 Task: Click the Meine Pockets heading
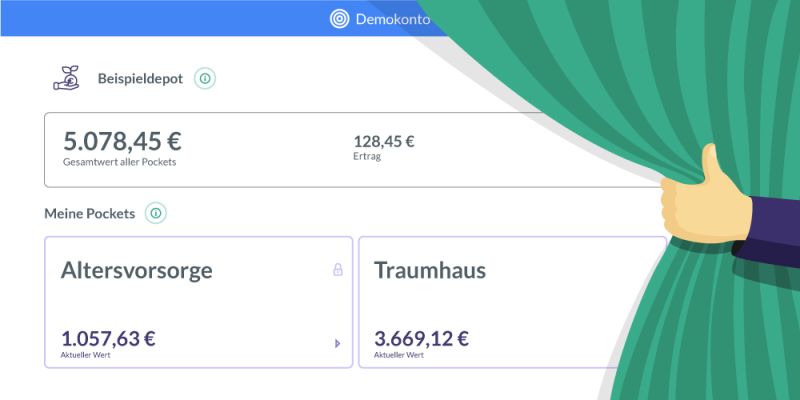(x=90, y=213)
